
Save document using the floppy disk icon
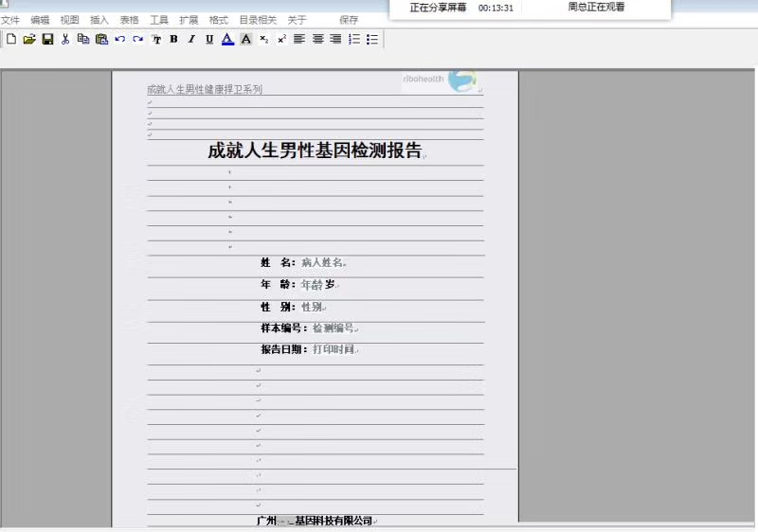click(x=47, y=39)
